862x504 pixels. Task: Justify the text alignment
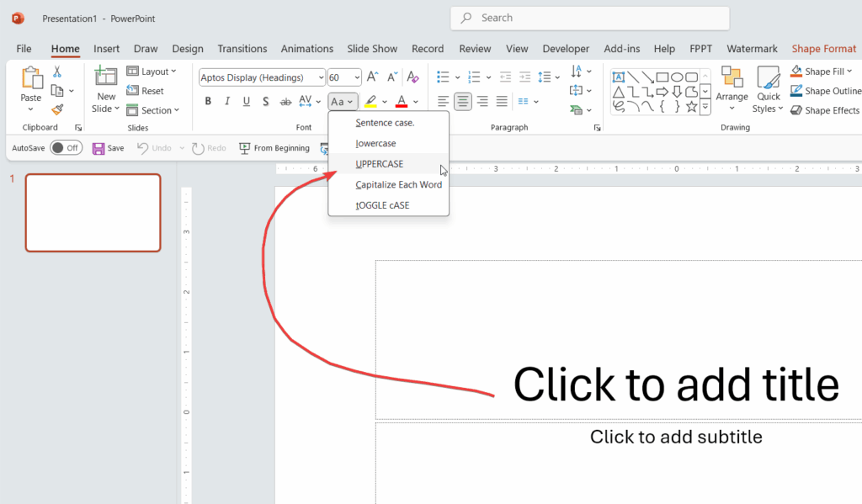(x=502, y=102)
